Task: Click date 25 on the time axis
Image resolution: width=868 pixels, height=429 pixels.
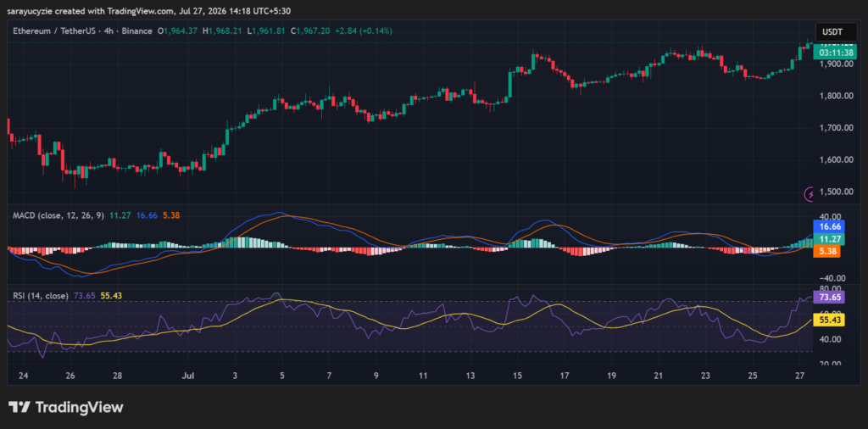Action: coord(753,376)
